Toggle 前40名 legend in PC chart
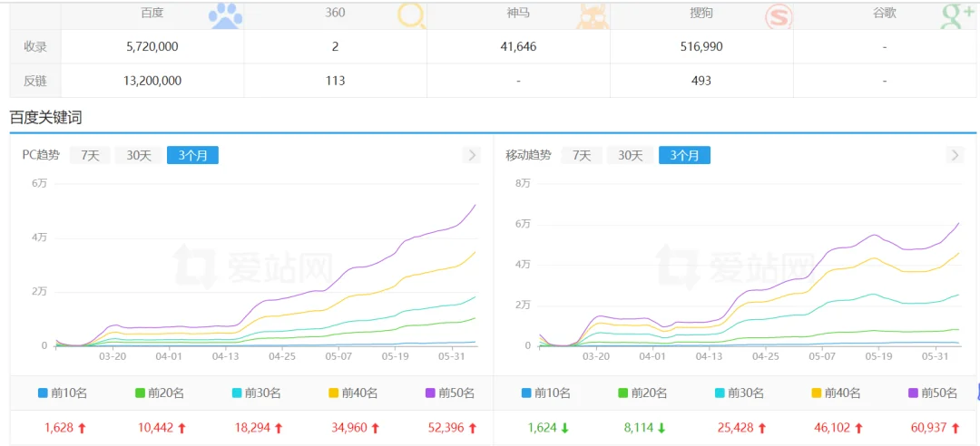Viewport: 980px width, 446px height. coord(353,393)
